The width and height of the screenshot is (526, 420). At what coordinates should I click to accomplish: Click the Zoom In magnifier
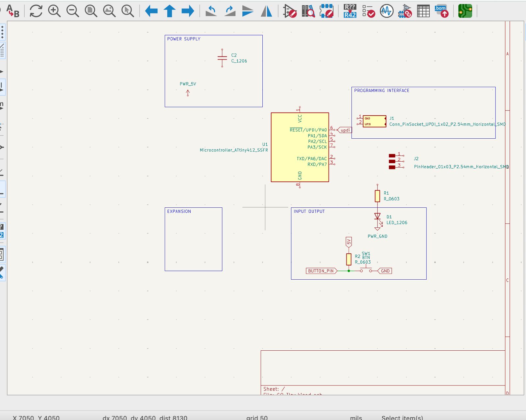pyautogui.click(x=54, y=11)
